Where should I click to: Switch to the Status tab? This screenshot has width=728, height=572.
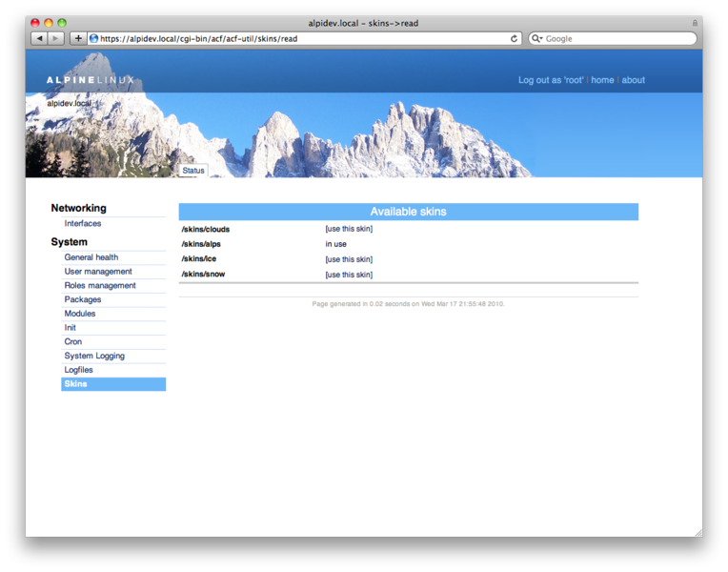point(193,171)
